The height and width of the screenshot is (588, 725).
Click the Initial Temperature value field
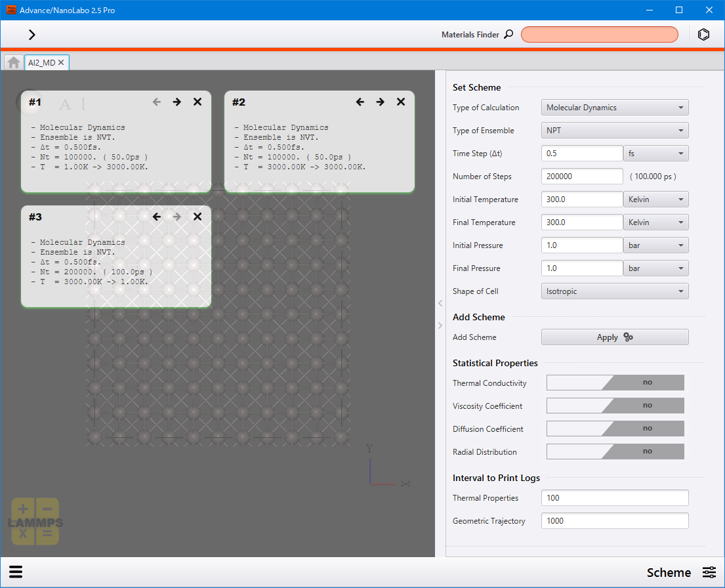(x=582, y=199)
